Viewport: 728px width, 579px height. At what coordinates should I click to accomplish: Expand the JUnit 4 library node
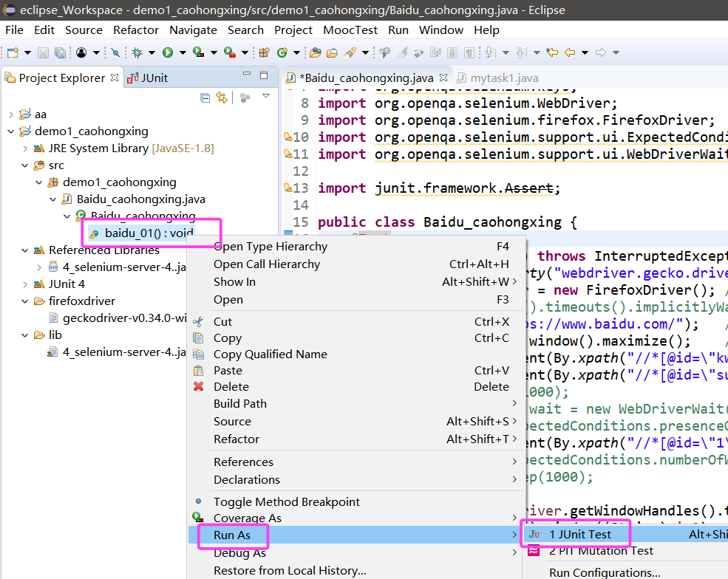(25, 284)
